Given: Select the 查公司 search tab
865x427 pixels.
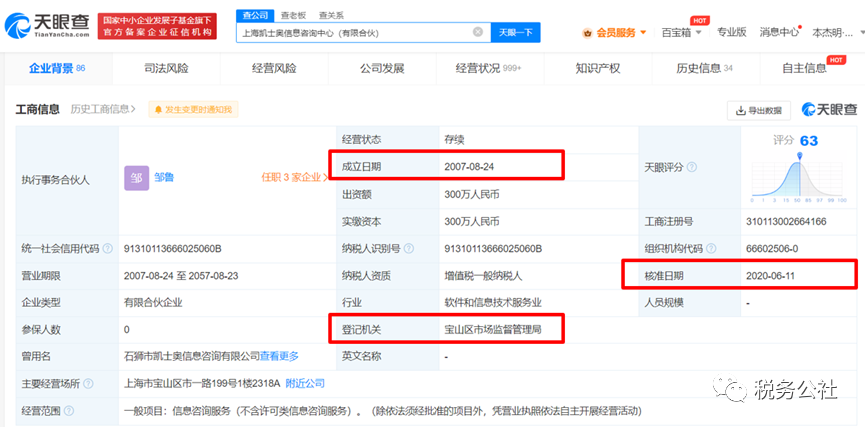Looking at the screenshot, I should click(254, 15).
